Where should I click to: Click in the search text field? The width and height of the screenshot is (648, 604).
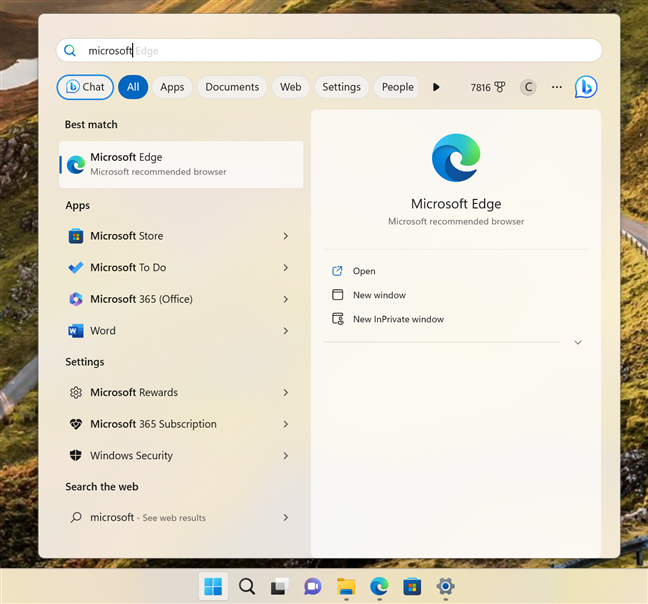pyautogui.click(x=329, y=50)
